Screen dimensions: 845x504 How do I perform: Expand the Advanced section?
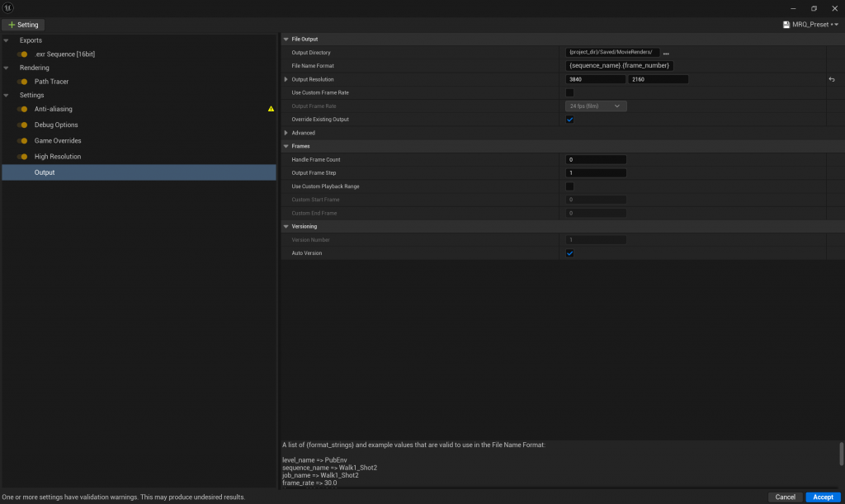pyautogui.click(x=286, y=133)
